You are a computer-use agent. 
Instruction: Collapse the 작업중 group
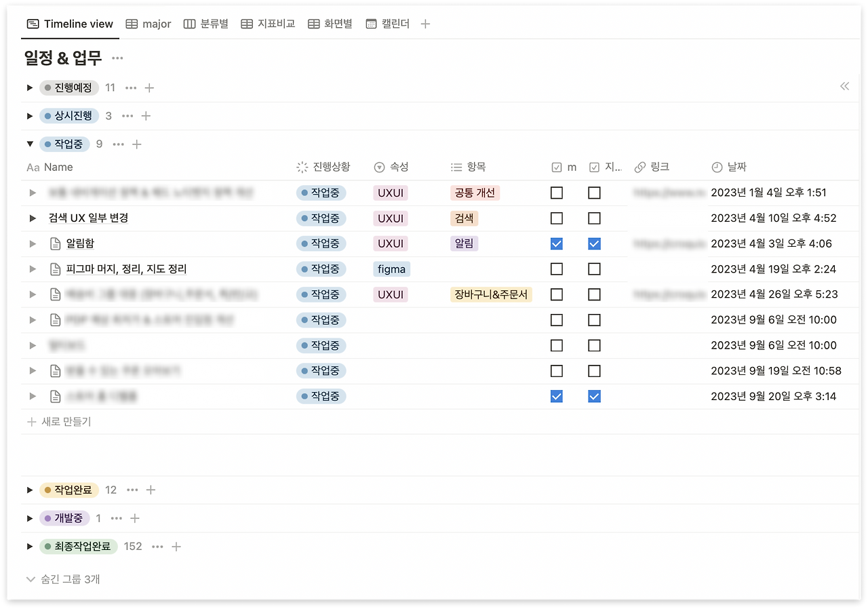[x=30, y=144]
